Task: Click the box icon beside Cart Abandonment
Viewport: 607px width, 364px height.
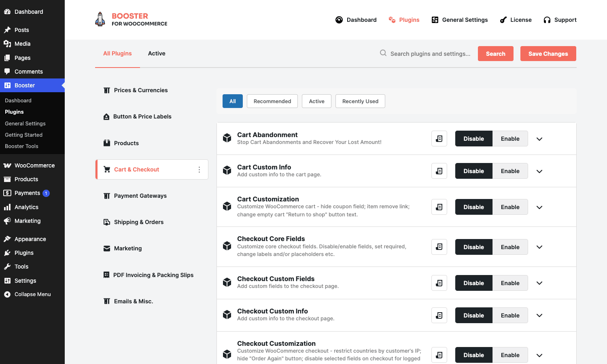Action: (x=227, y=138)
